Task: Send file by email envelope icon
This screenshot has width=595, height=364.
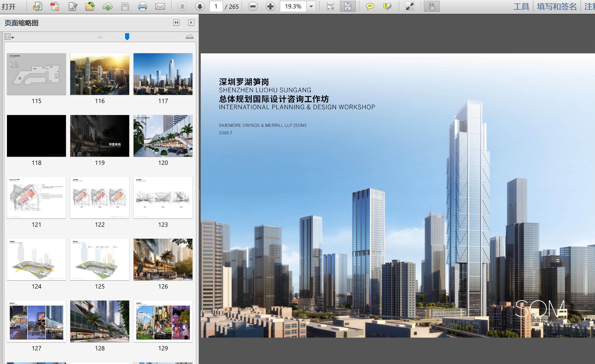Action: coord(160,6)
